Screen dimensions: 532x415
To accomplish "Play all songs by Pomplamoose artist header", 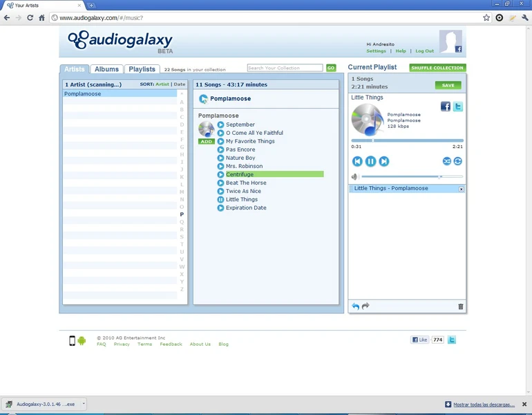I will tap(203, 99).
